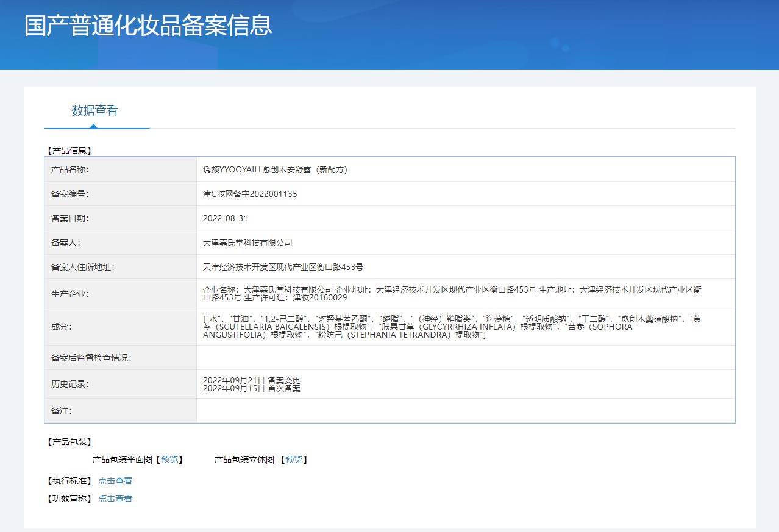Select the page title 国产普通化妆品备案信息
779x532 pixels.
[x=148, y=25]
